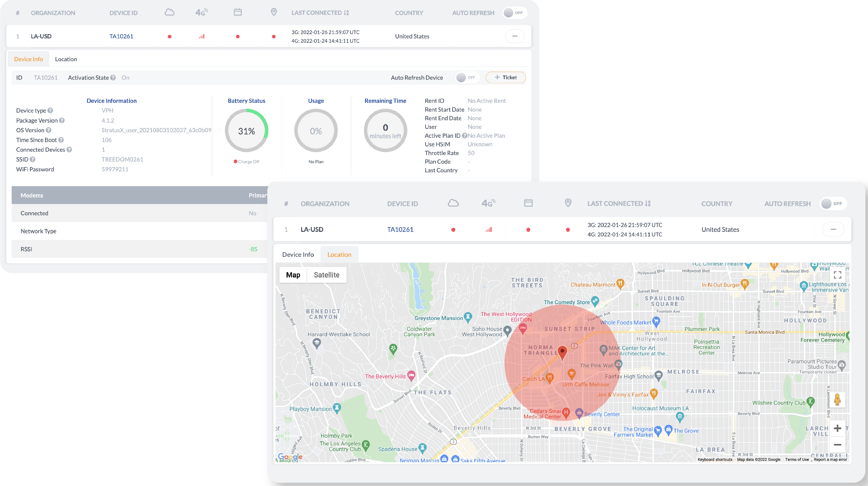This screenshot has height=486, width=868.
Task: Collapse the LA-USD row in upper table
Action: pyautogui.click(x=514, y=36)
